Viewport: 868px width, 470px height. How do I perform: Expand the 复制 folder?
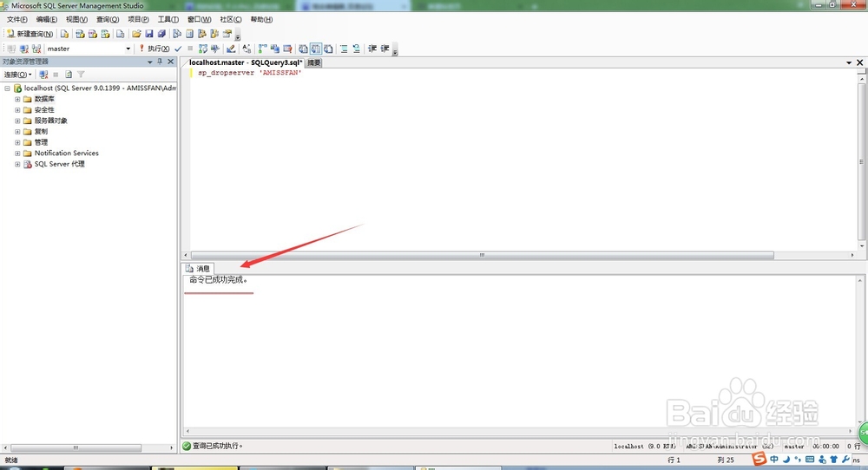pos(17,132)
